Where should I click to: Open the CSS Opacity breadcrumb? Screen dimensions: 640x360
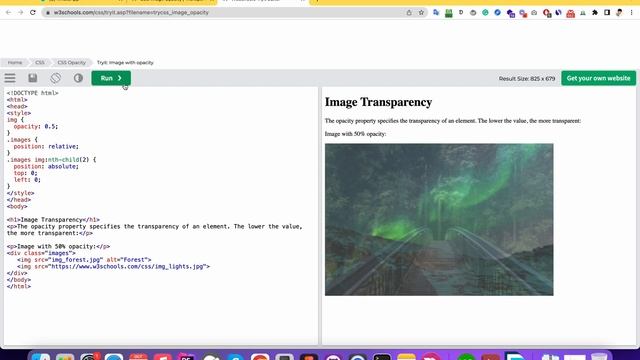click(71, 62)
